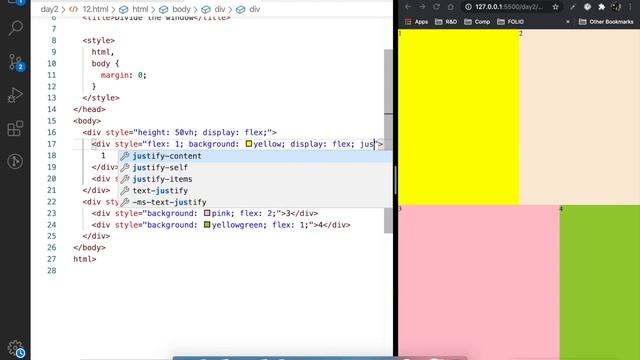Image resolution: width=640 pixels, height=360 pixels.
Task: Open the Extensions view
Action: click(16, 129)
